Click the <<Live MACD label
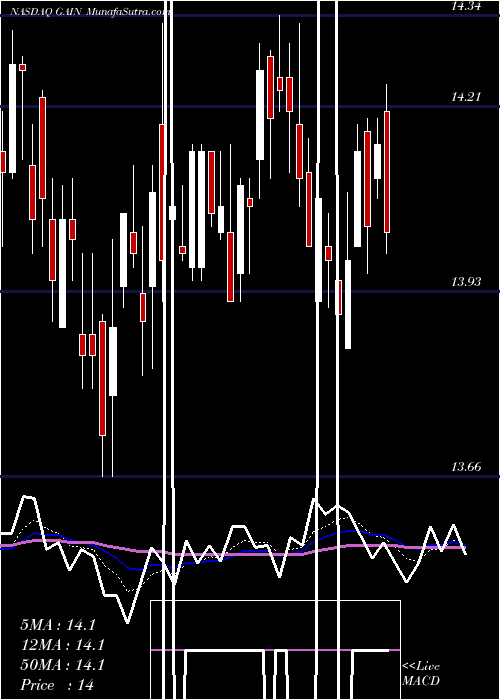Image resolution: width=500 pixels, height=700 pixels. [x=421, y=673]
